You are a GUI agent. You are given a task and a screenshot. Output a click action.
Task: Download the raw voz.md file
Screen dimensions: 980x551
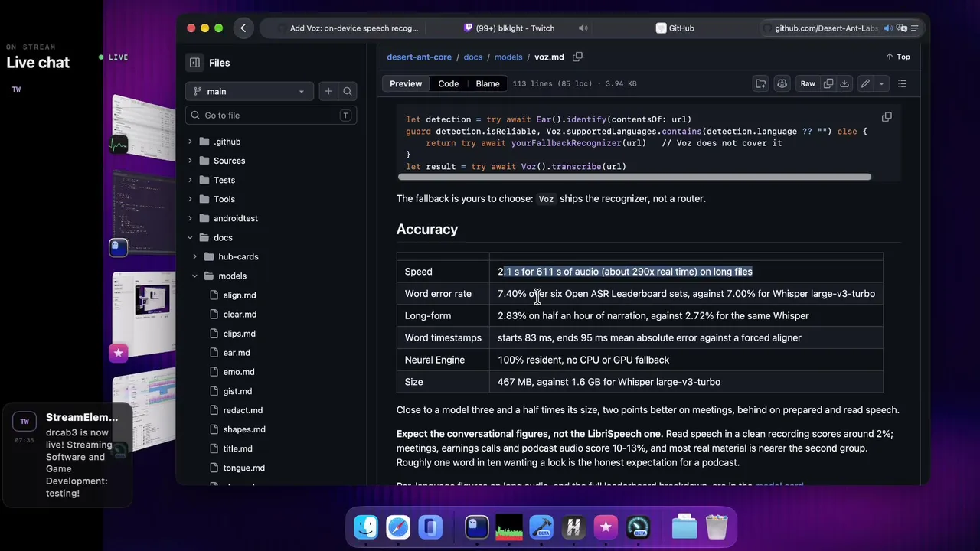coord(844,83)
